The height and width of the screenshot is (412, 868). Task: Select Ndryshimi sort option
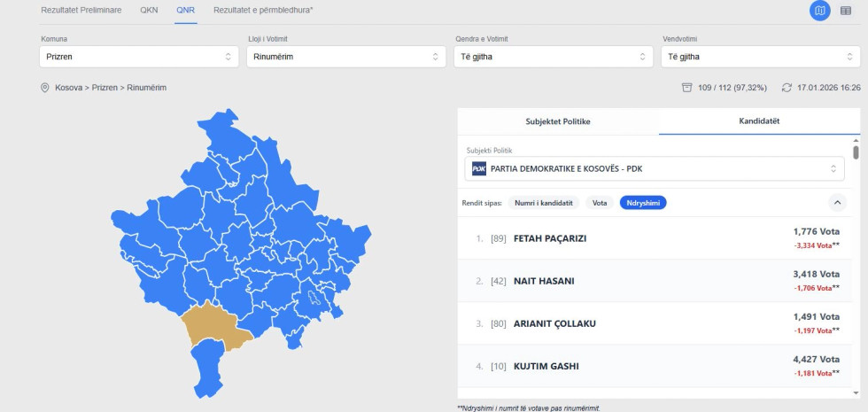pyautogui.click(x=643, y=203)
